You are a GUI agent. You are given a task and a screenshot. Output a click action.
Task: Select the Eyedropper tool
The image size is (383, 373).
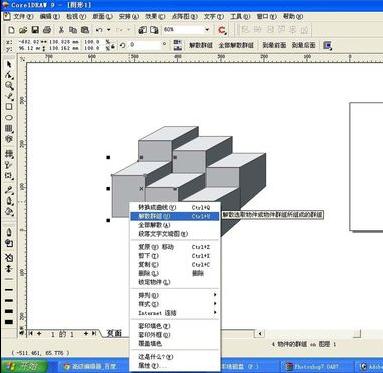coord(9,190)
